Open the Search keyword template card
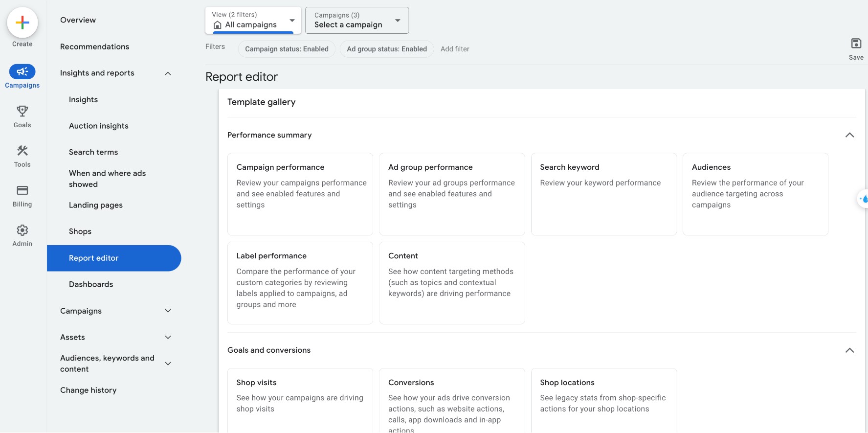Screen dimensions: 868x433 pyautogui.click(x=603, y=194)
